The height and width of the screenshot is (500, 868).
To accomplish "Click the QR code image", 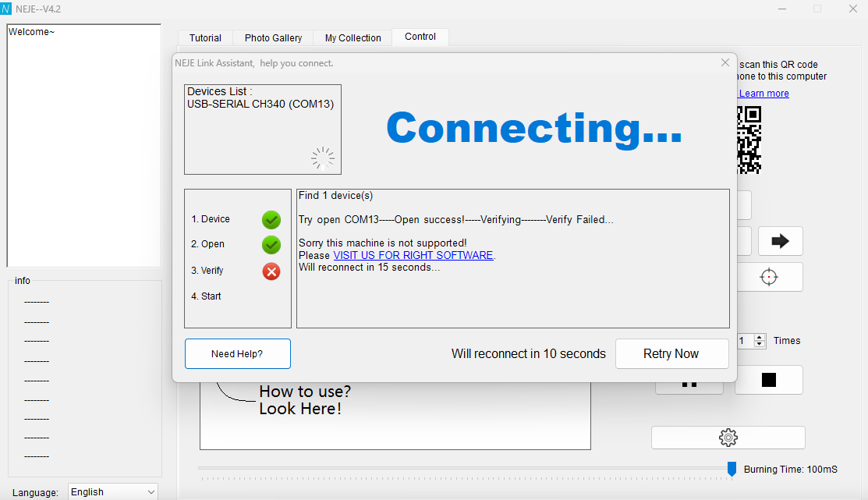I will [x=749, y=140].
